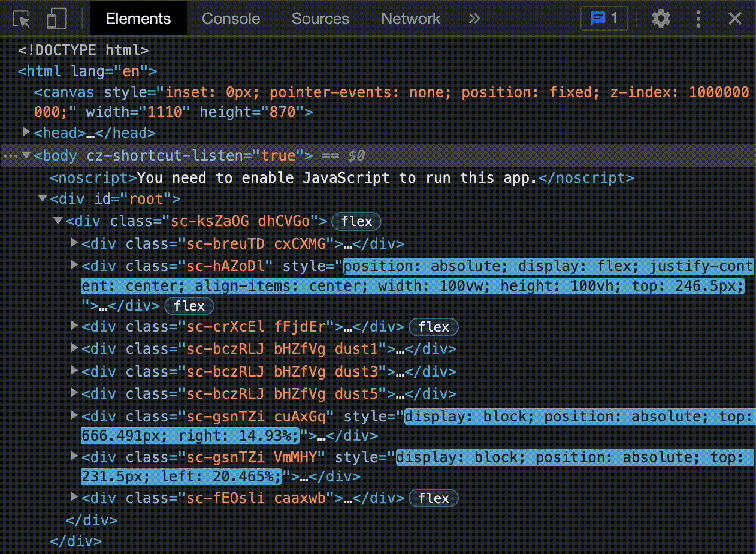Select the html lang="en" node
The height and width of the screenshot is (554, 756).
click(87, 71)
